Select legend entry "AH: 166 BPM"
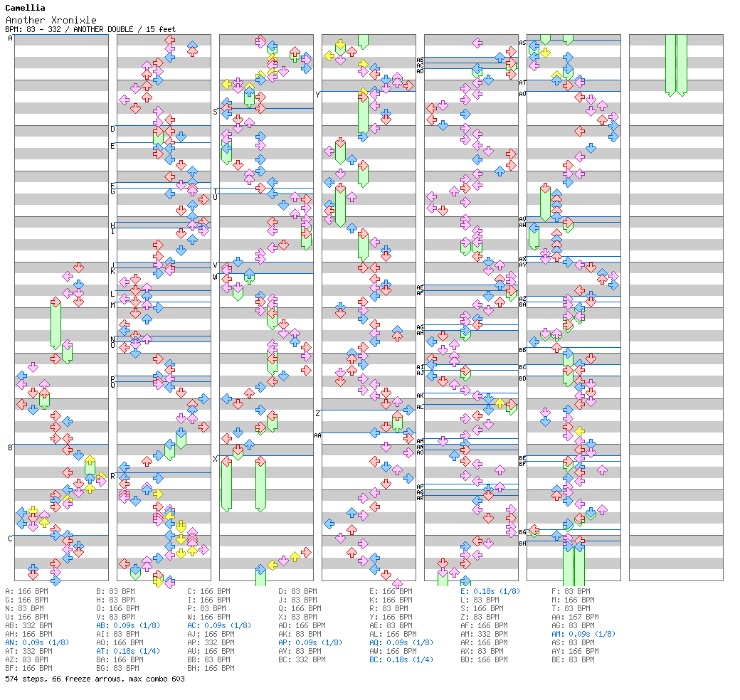This screenshot has height=700, width=740. [x=28, y=634]
